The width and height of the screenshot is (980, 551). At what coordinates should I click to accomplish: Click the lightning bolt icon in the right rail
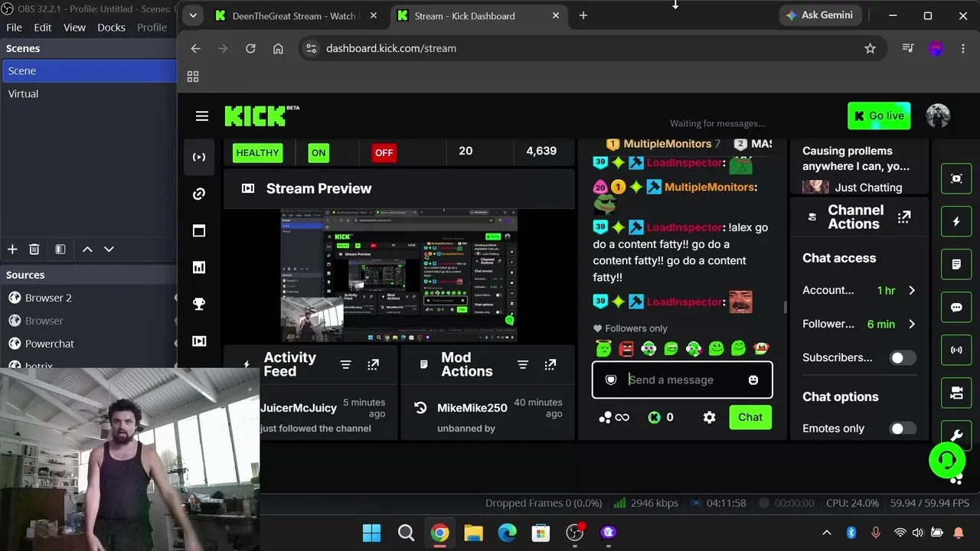pos(956,221)
